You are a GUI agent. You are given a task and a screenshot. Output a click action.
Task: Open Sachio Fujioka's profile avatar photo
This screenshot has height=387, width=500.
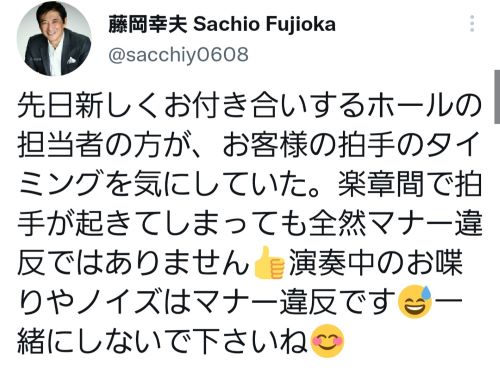coord(54,39)
